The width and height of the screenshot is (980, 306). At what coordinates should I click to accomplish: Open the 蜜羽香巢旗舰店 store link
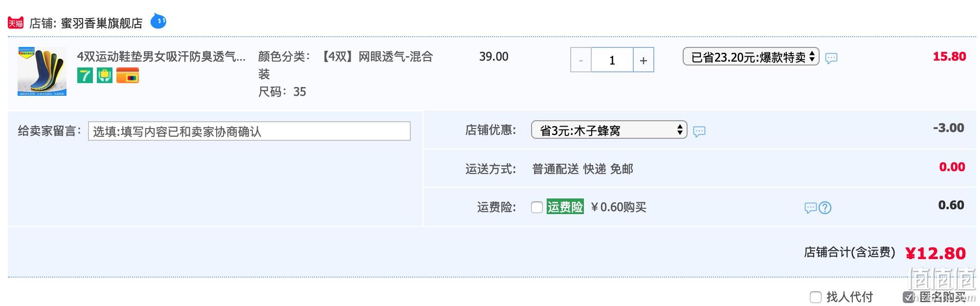pos(101,23)
